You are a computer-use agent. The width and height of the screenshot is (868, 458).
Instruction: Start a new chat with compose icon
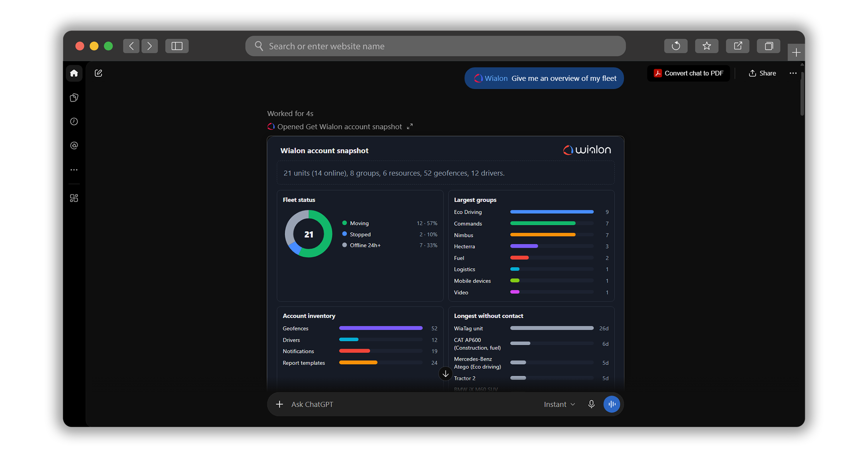pyautogui.click(x=98, y=73)
